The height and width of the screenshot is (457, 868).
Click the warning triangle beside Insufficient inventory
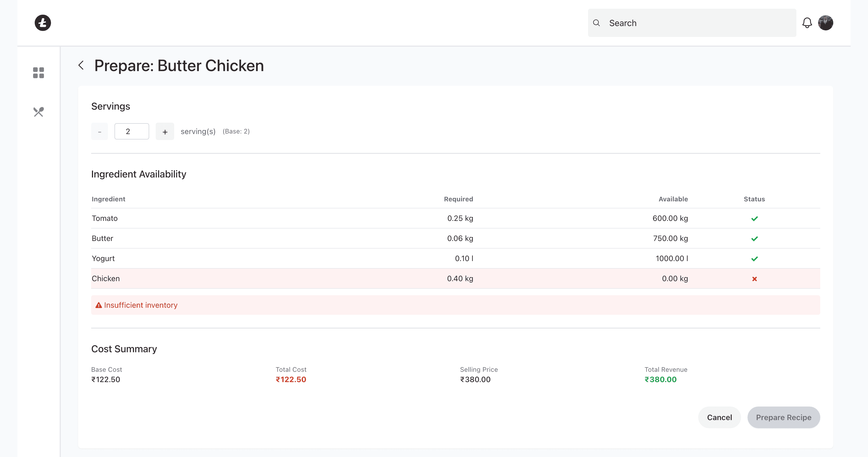point(99,305)
